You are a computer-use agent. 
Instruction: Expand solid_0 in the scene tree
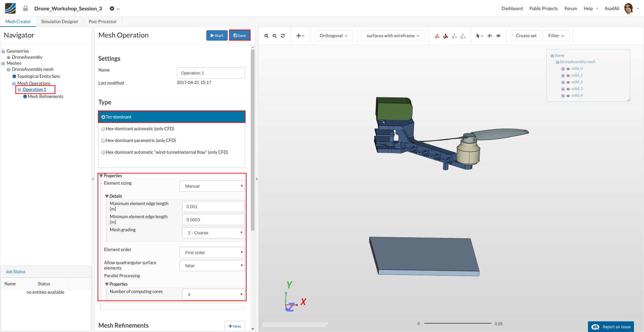pos(563,69)
